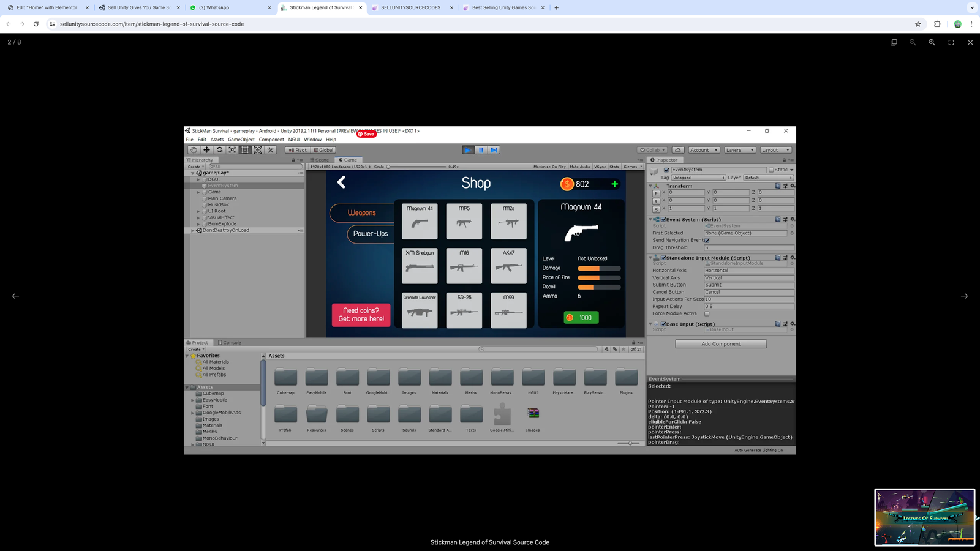Viewport: 980px width, 551px height.
Task: Open the Layer dropdown in Inspector
Action: click(x=768, y=178)
